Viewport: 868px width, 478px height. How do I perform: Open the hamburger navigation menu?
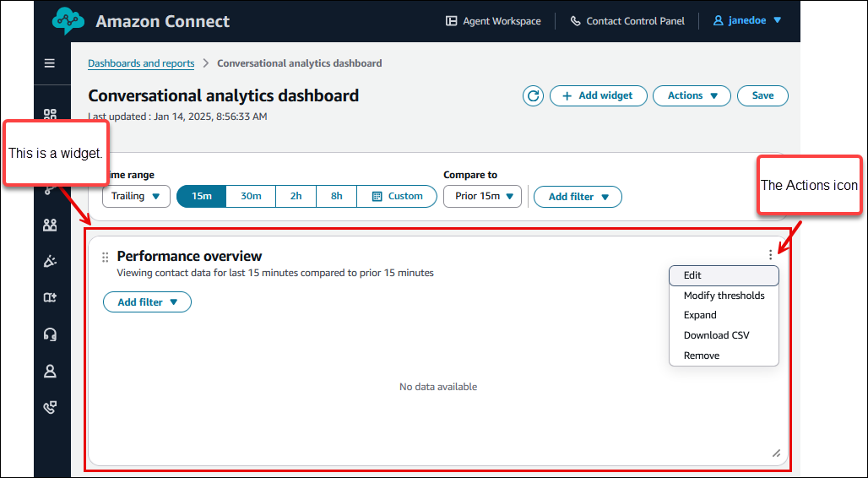pyautogui.click(x=50, y=63)
